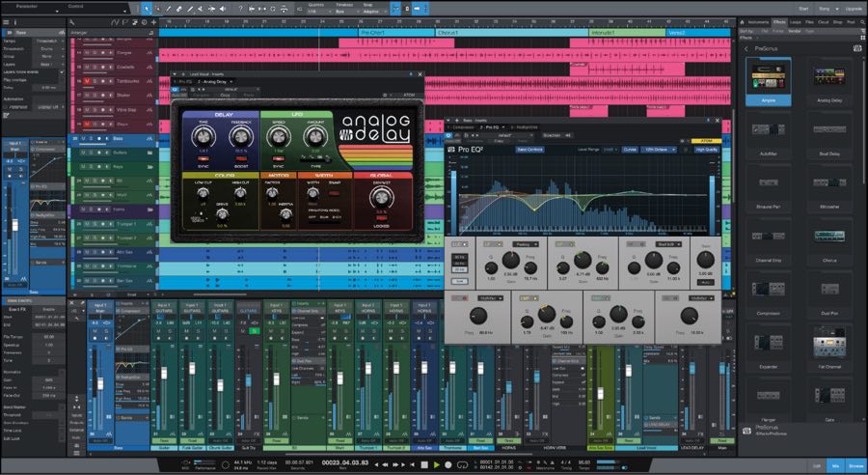Screen dimensions: 868x475
Task: Open the question mark help icon
Action: [240, 9]
